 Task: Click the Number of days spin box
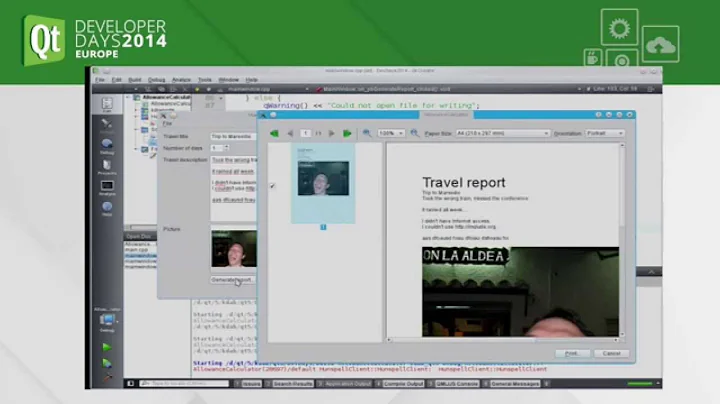(x=220, y=148)
